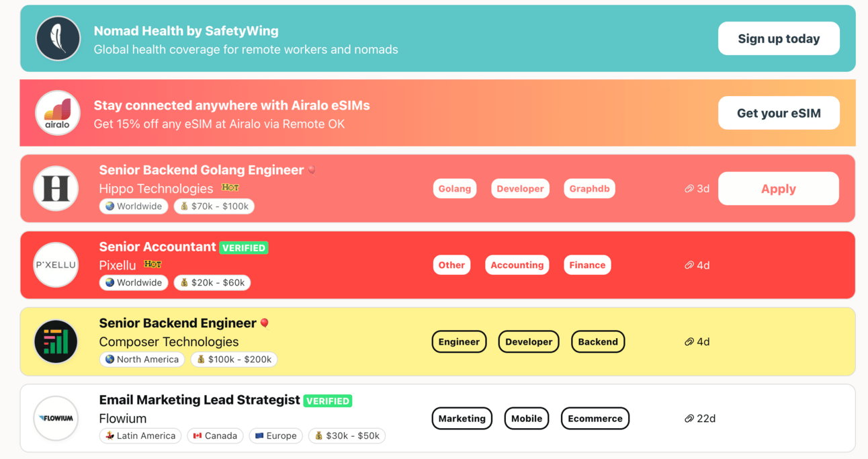Click the Latin America location tag
This screenshot has height=459, width=868.
140,436
